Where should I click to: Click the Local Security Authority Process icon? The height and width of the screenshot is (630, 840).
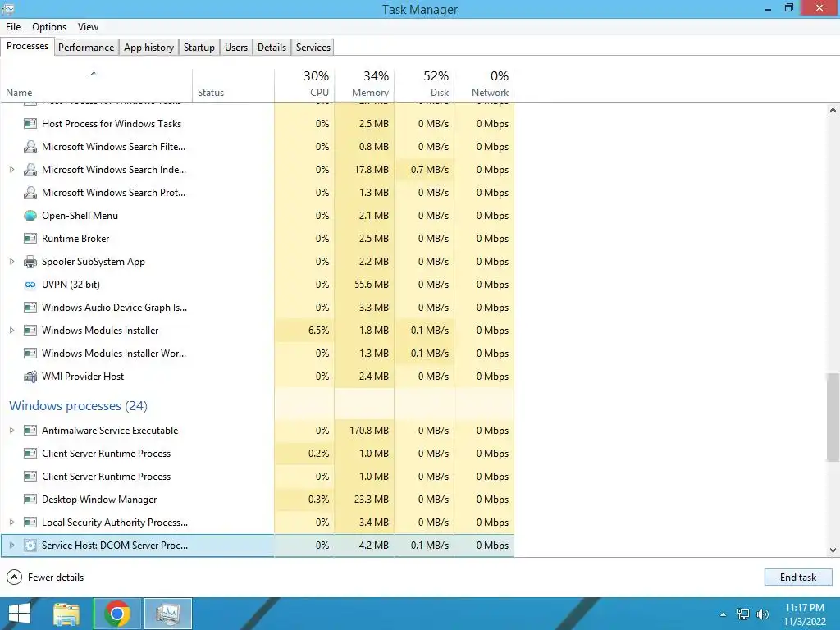pos(30,523)
